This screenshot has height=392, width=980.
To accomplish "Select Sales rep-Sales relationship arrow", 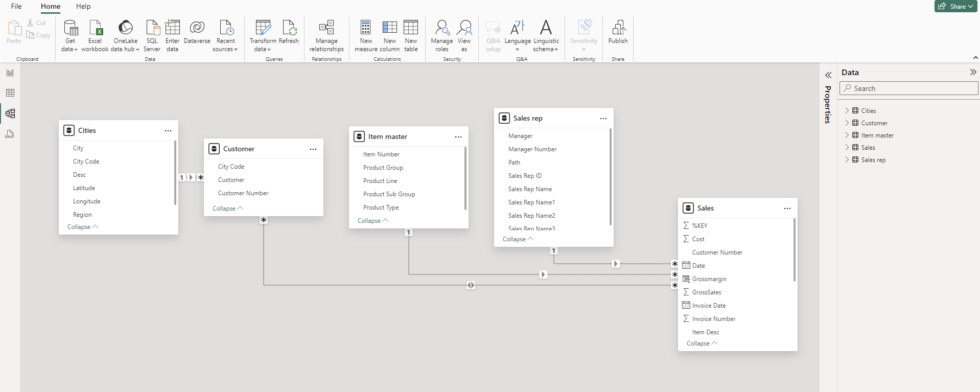I will (x=616, y=264).
